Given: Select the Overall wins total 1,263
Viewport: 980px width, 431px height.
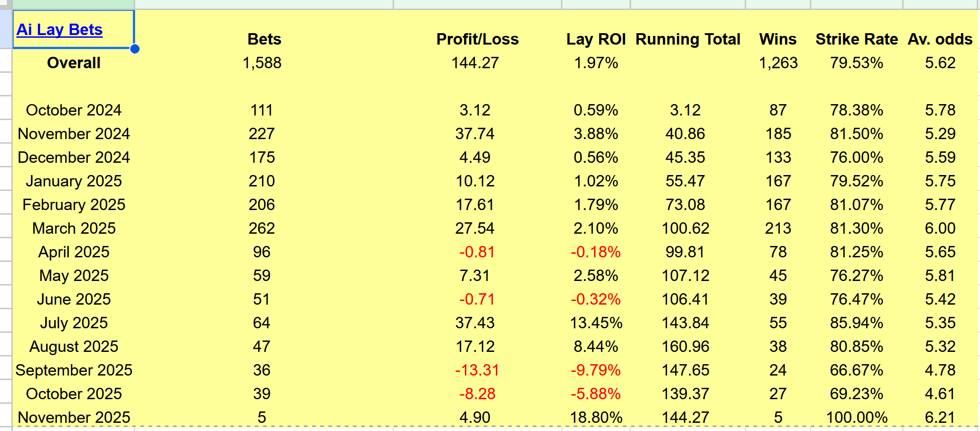Looking at the screenshot, I should click(x=778, y=63).
